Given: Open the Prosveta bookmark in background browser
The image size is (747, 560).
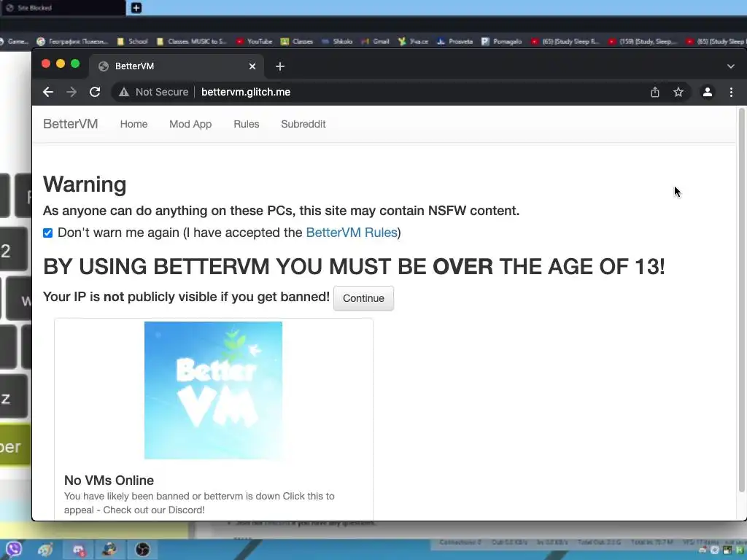Looking at the screenshot, I should pos(455,42).
